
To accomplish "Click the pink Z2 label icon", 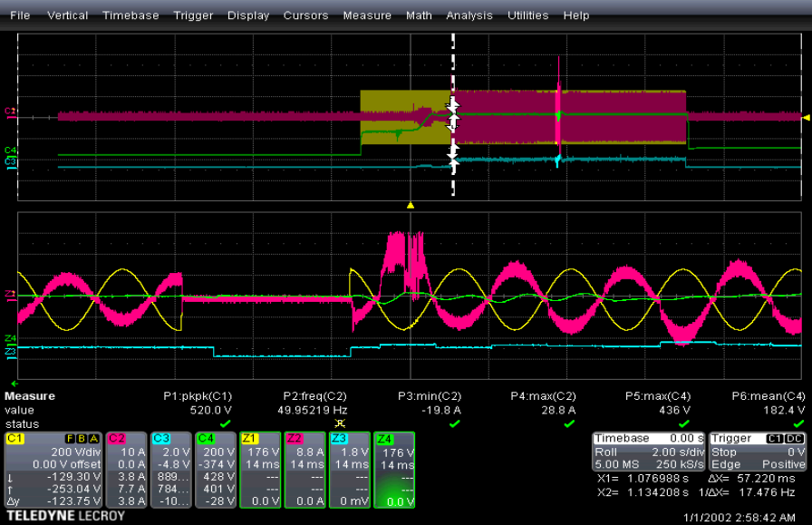I will (x=295, y=439).
